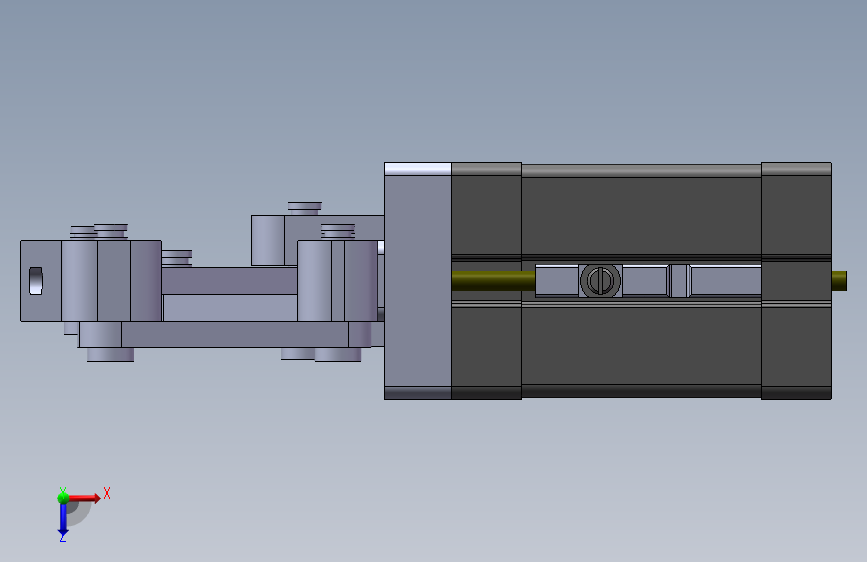The width and height of the screenshot is (867, 562).
Task: Select the topmost pin head above the linkage
Action: pos(305,208)
